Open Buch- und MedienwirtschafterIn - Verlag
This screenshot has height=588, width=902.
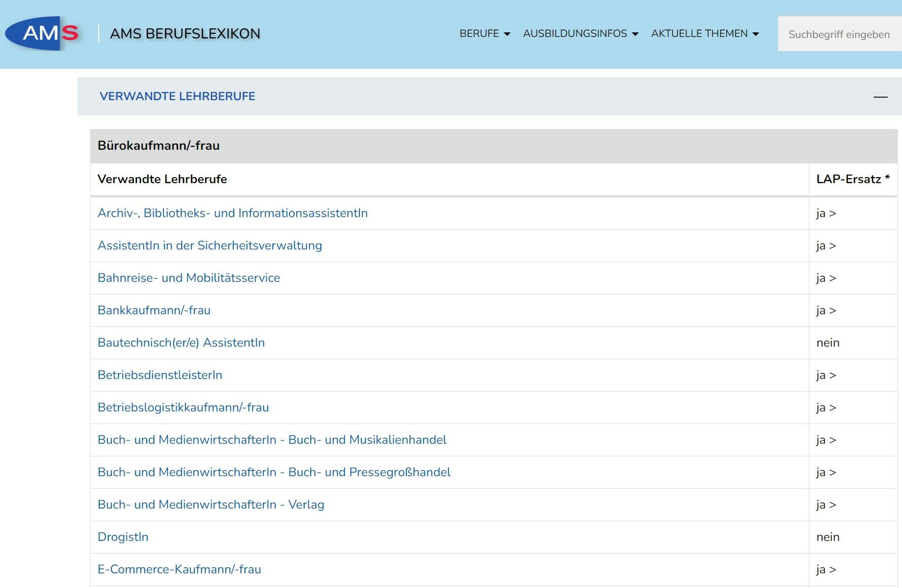point(211,505)
